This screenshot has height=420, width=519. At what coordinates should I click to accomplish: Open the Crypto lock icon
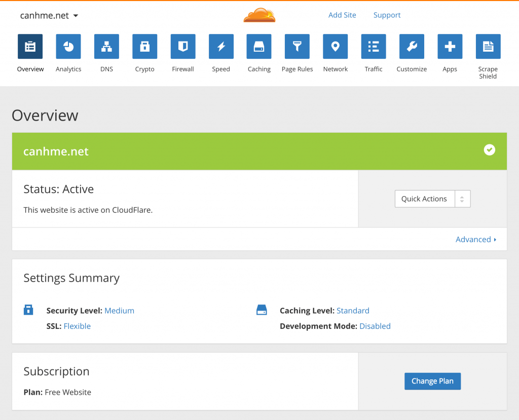145,47
